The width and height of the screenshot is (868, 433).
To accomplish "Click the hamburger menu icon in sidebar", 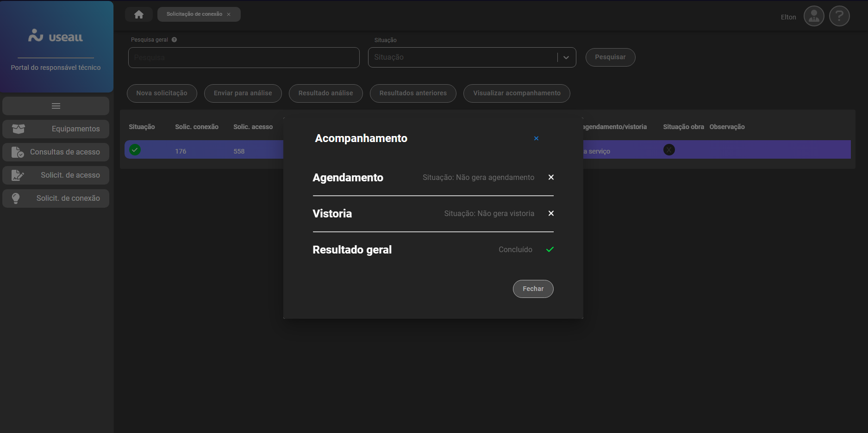I will click(56, 106).
